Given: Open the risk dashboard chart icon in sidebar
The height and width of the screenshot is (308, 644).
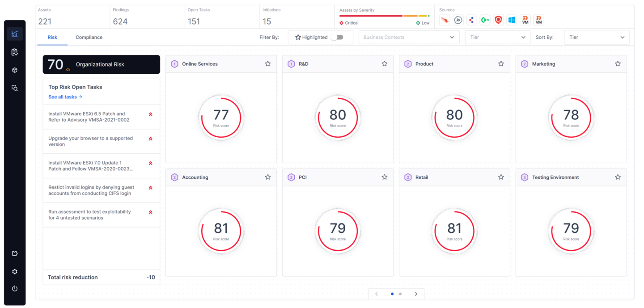Looking at the screenshot, I should pyautogui.click(x=15, y=34).
